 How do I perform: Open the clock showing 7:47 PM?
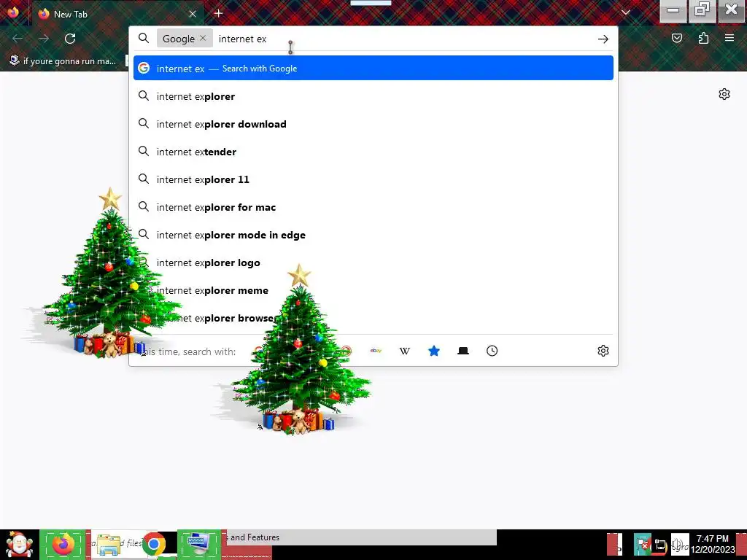[713, 544]
